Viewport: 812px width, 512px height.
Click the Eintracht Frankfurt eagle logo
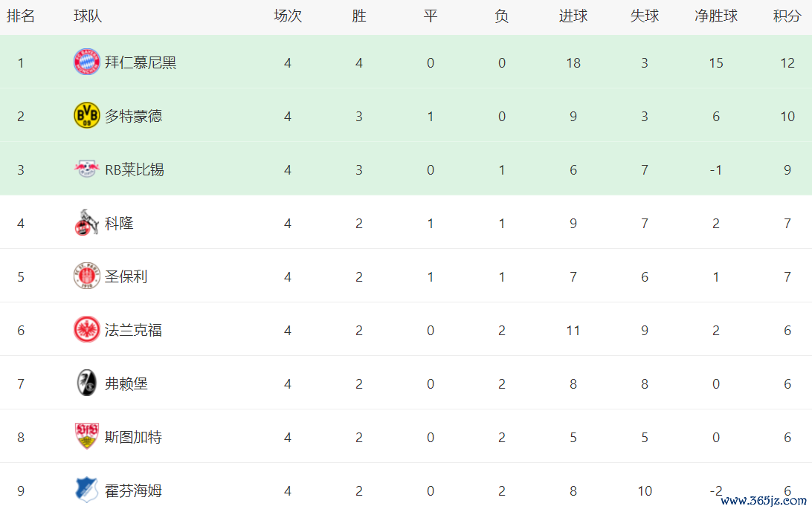tap(86, 330)
